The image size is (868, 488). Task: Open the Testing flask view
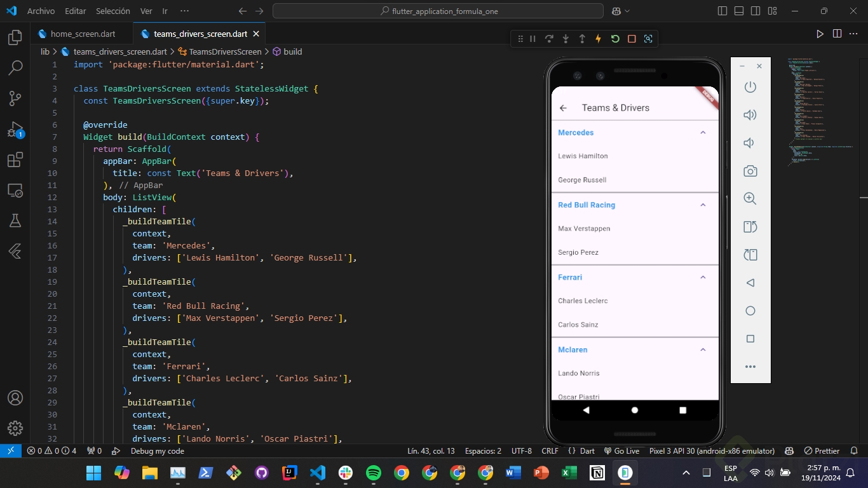click(15, 220)
